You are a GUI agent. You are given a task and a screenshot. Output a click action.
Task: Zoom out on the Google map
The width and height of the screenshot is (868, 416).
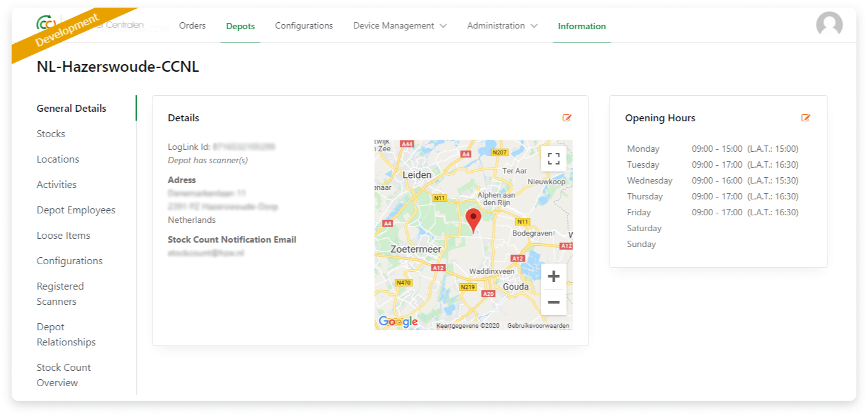553,303
